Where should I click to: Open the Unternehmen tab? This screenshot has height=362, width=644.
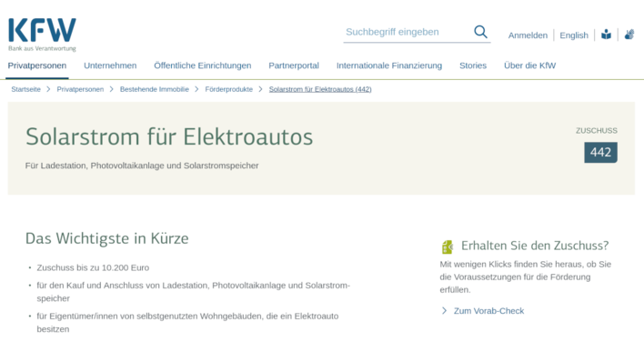point(110,65)
